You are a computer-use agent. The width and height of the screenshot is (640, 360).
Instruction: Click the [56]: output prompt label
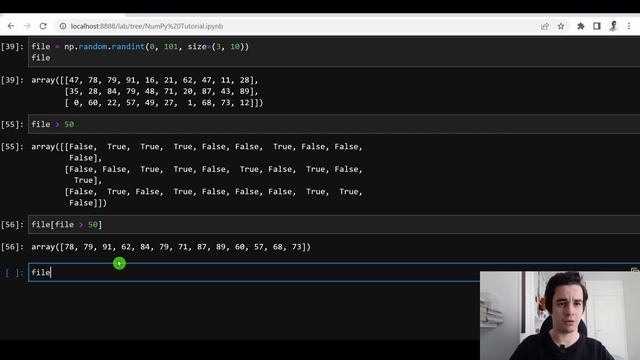tap(12, 247)
